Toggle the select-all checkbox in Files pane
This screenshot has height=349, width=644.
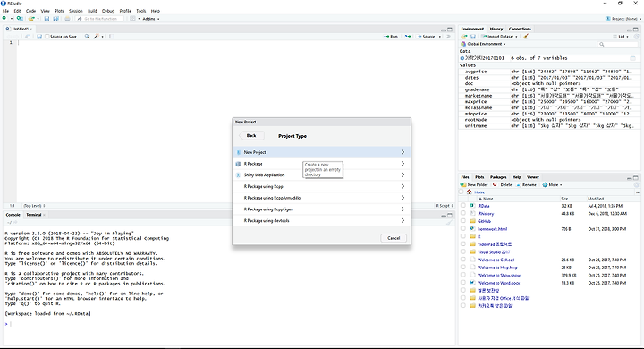tap(462, 192)
